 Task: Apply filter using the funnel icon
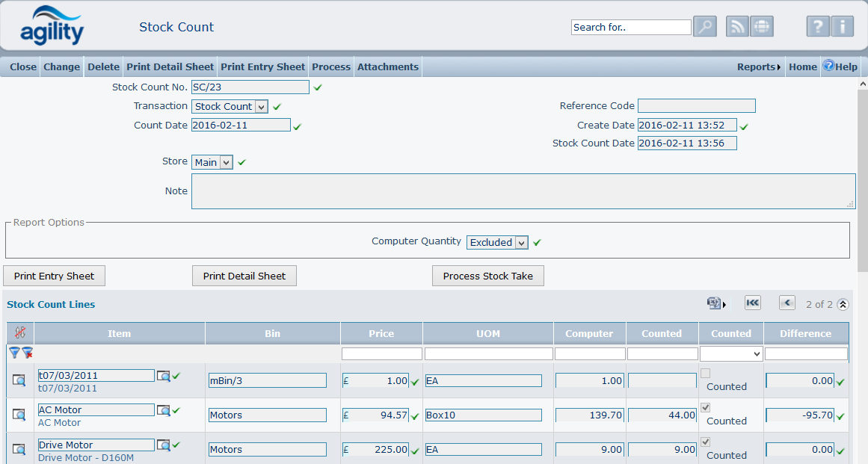click(x=14, y=353)
